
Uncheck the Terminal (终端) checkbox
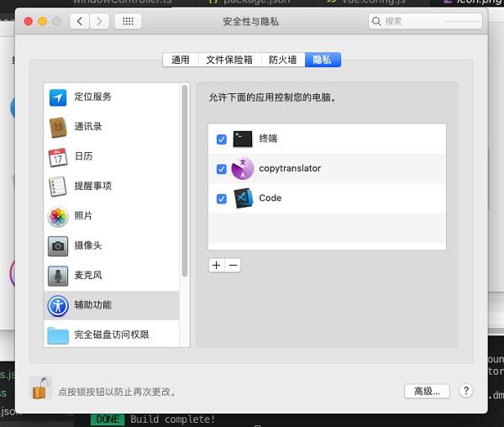pos(222,139)
